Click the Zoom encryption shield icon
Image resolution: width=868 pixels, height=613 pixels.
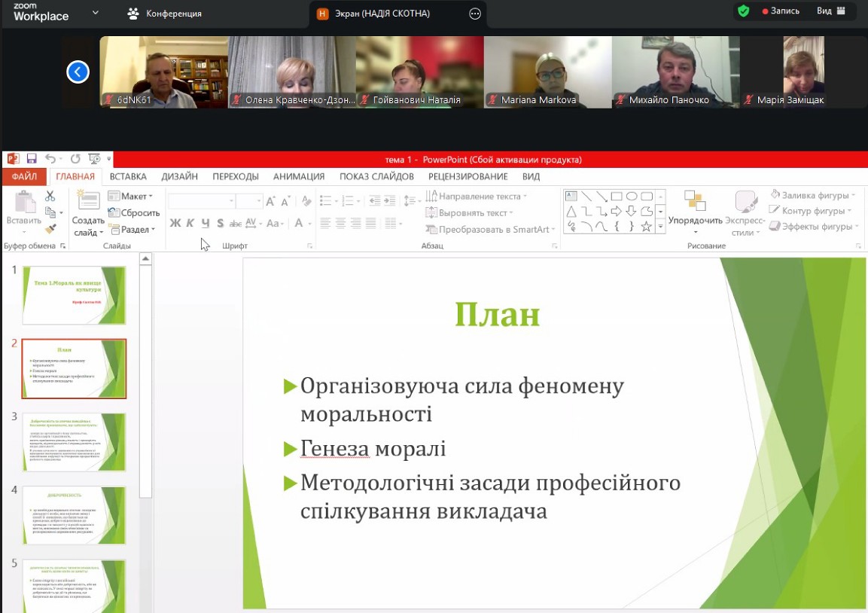coord(743,11)
